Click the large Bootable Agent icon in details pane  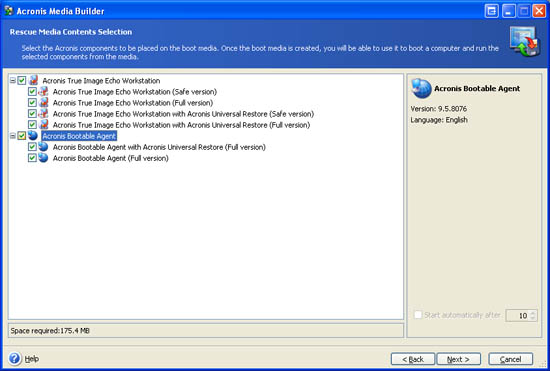pyautogui.click(x=421, y=88)
